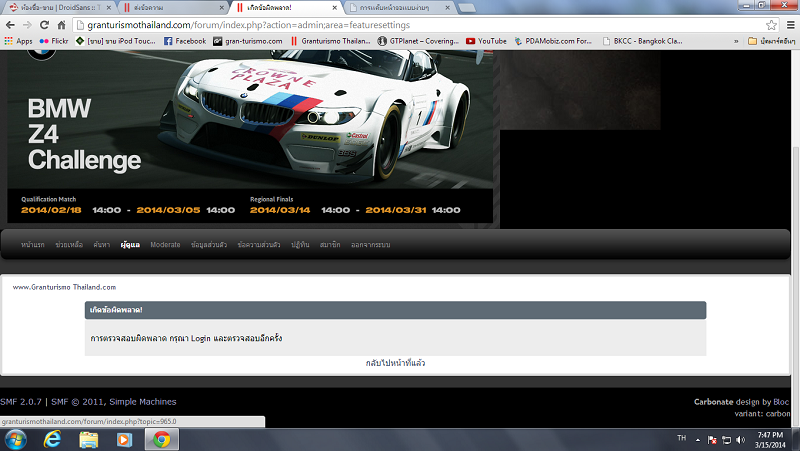Click the browser forward arrow

tap(27, 25)
